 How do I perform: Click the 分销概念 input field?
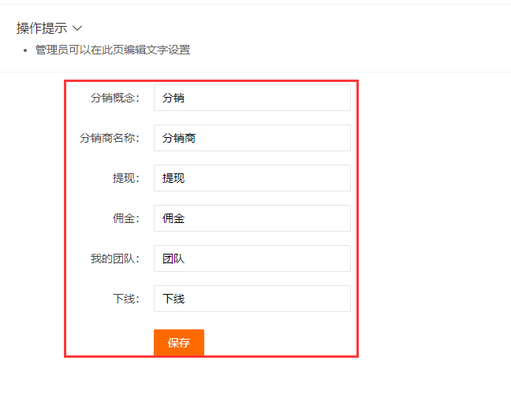pyautogui.click(x=252, y=98)
